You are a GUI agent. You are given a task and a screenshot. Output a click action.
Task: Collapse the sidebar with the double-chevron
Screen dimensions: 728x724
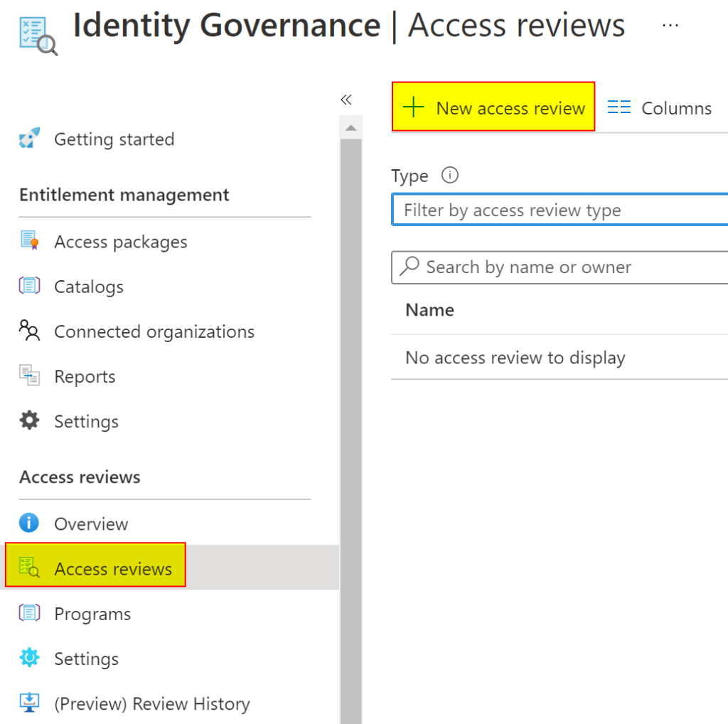[x=346, y=100]
